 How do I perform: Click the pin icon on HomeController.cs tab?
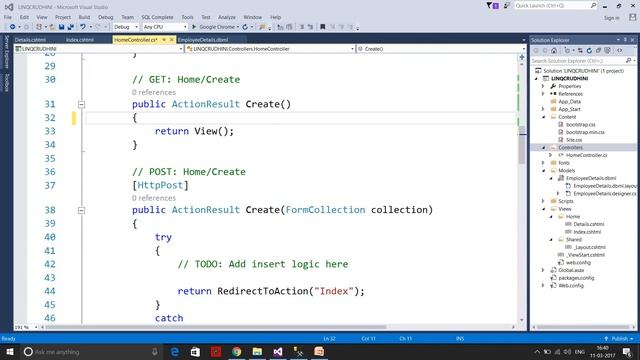click(164, 40)
